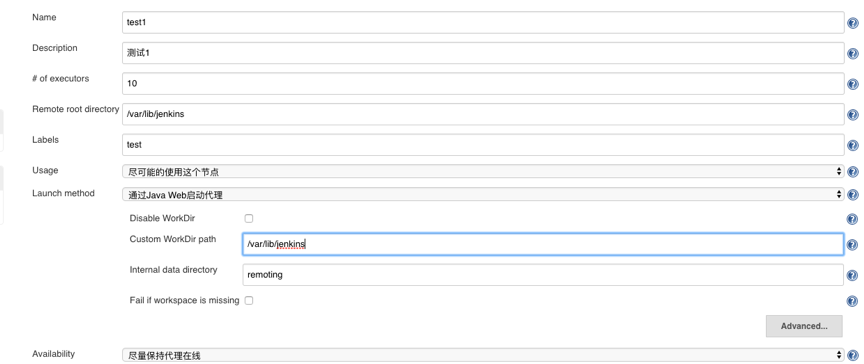Open help for Fail if workspace is missing

pyautogui.click(x=852, y=301)
